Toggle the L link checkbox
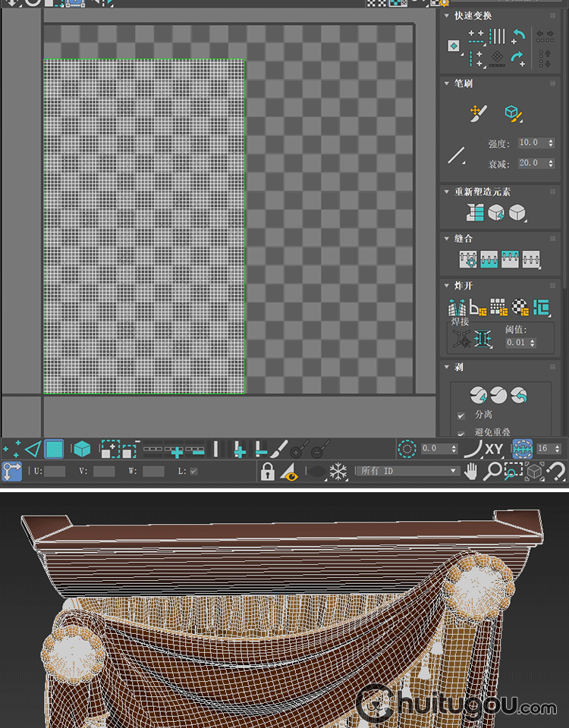 [x=193, y=472]
